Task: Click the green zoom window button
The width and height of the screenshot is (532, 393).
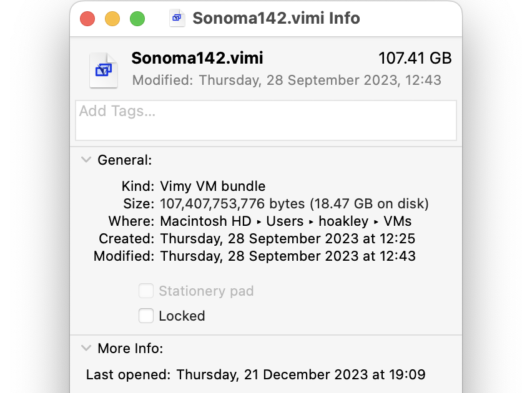Action: 137,18
